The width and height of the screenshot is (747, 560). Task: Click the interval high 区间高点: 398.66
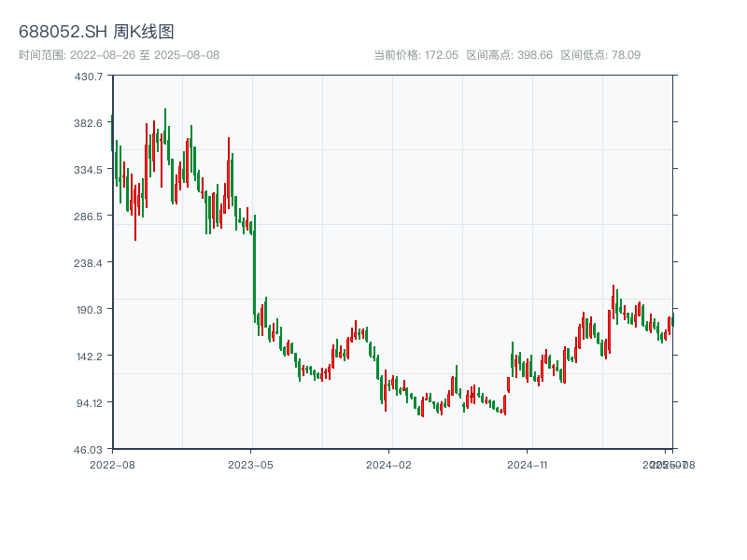point(509,55)
